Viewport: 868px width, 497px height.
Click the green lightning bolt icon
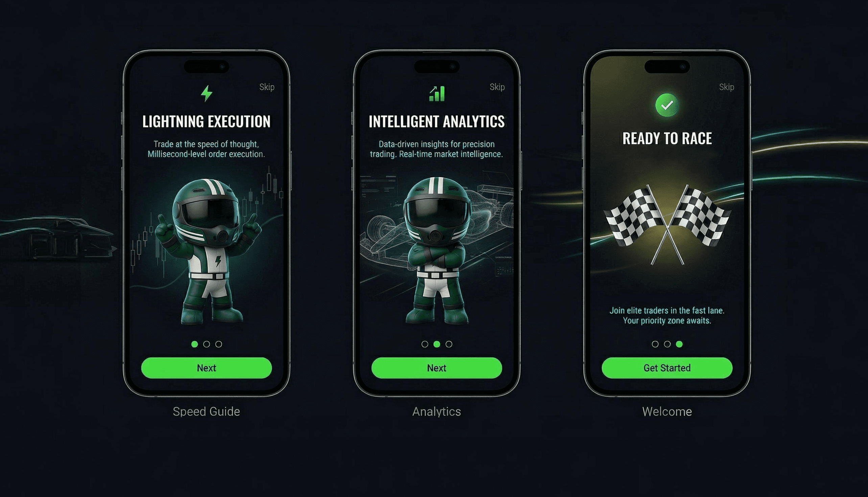pyautogui.click(x=206, y=93)
